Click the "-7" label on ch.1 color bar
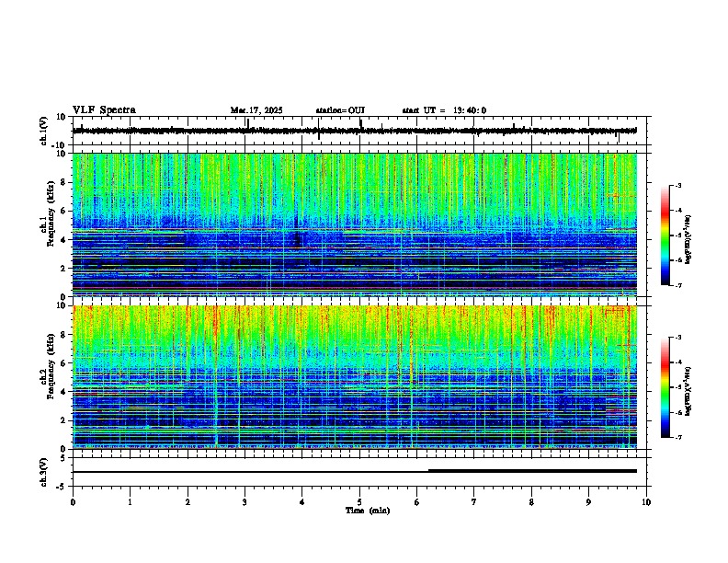728x563 pixels. [x=677, y=285]
